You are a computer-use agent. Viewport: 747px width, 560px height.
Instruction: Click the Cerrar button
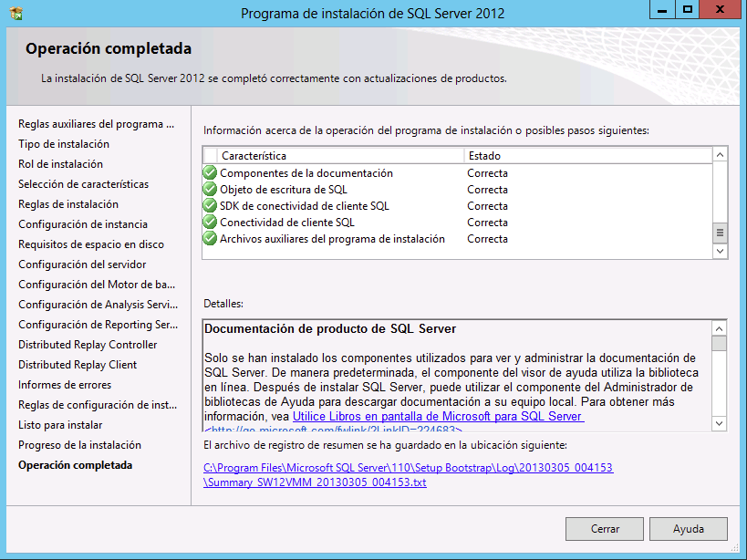click(x=605, y=529)
